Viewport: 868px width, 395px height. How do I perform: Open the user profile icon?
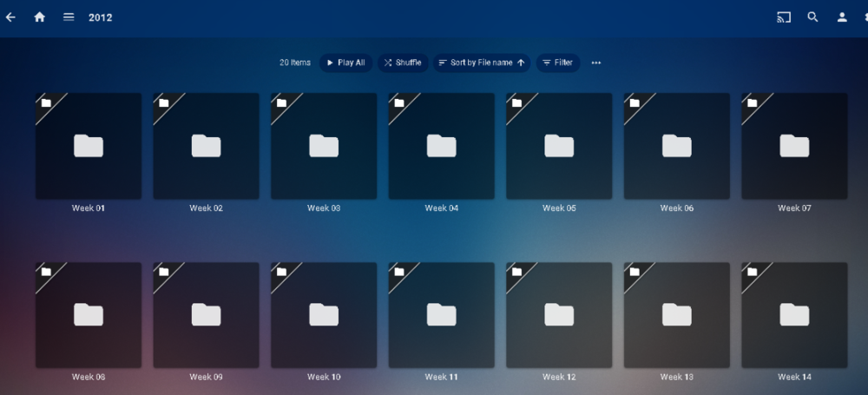(x=842, y=17)
